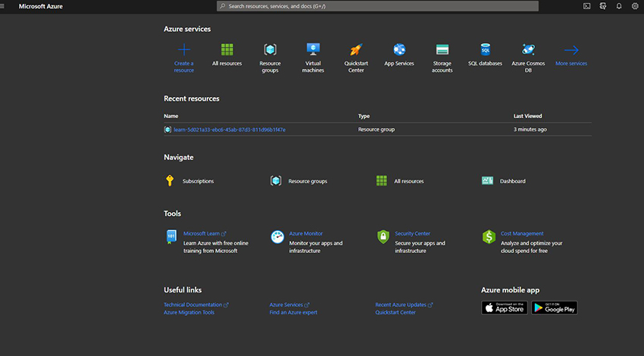The height and width of the screenshot is (356, 644).
Task: Open Resource groups service icon
Action: click(270, 50)
